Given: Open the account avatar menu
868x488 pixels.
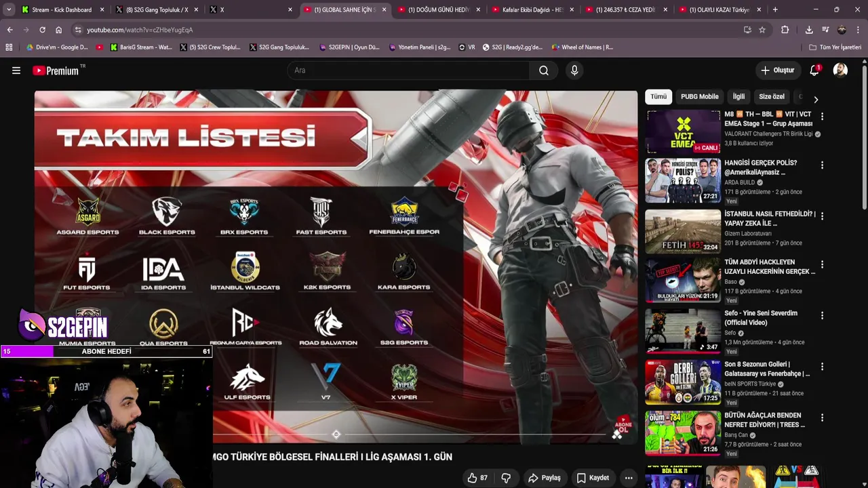Looking at the screenshot, I should click(840, 70).
